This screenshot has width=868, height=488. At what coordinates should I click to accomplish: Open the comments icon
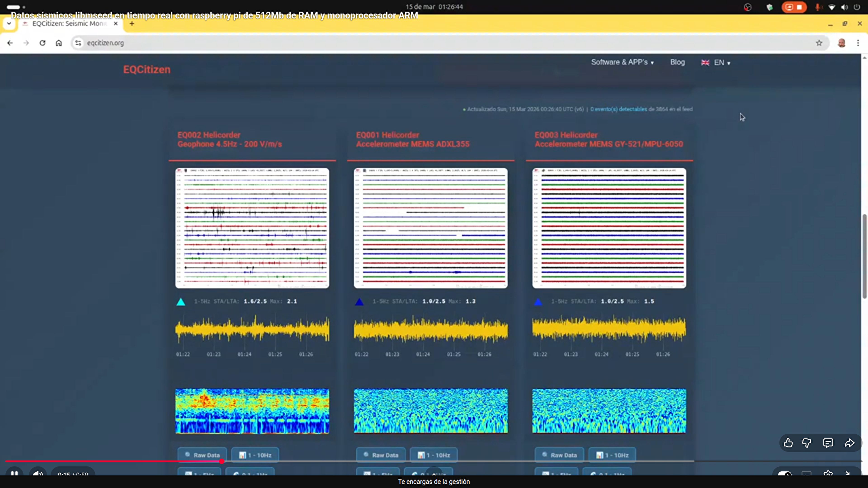[828, 443]
